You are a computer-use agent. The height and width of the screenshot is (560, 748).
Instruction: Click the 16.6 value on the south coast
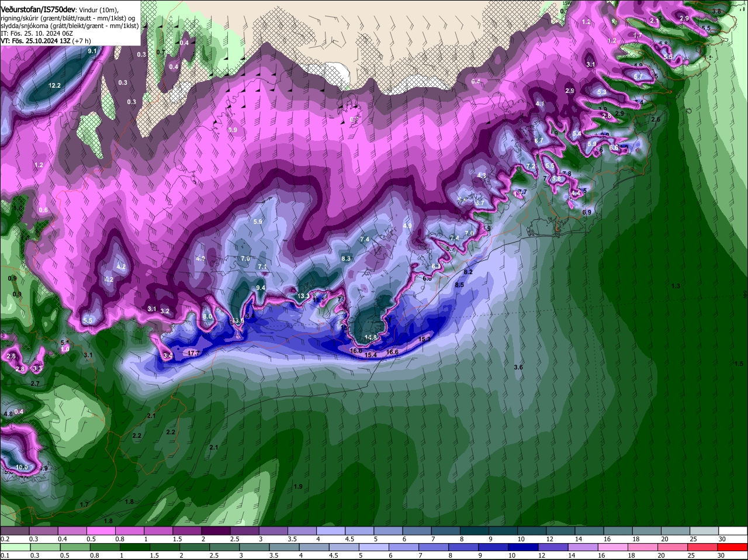click(392, 352)
